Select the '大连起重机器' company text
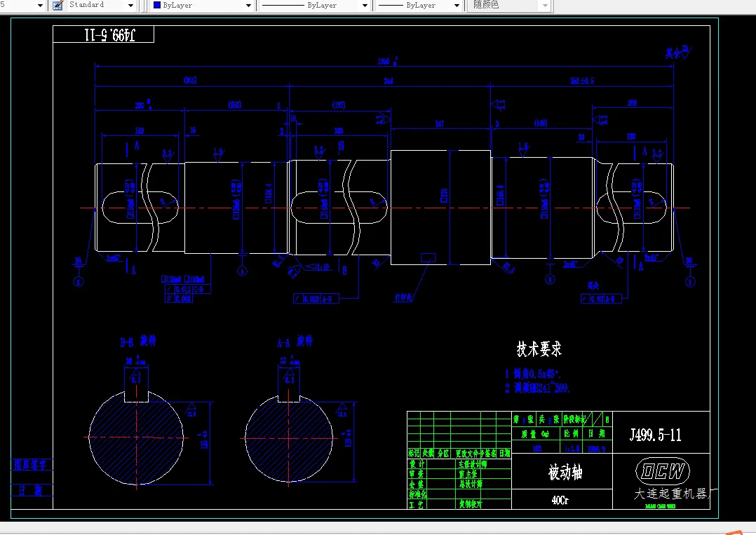This screenshot has width=756, height=535. [x=670, y=494]
